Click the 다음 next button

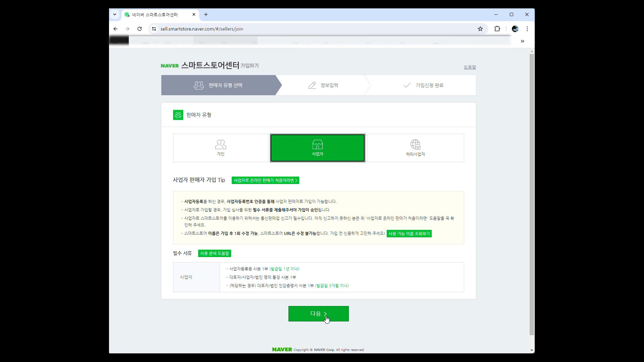[318, 314]
